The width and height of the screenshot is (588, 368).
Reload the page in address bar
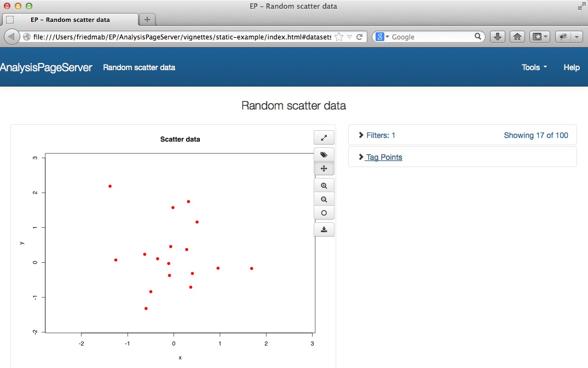(360, 37)
